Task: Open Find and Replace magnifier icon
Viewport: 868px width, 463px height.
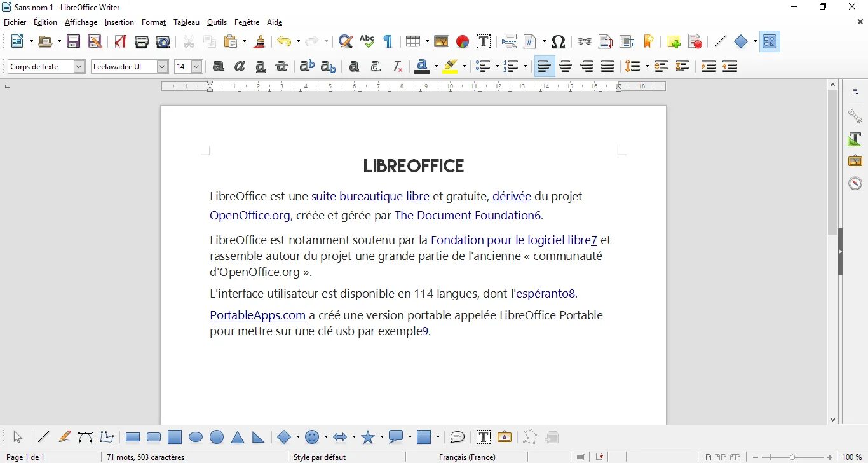Action: point(345,42)
